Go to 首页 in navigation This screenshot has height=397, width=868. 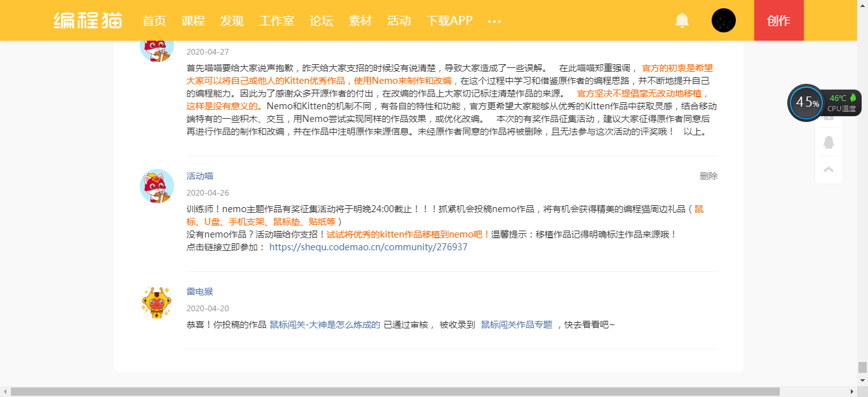pos(154,20)
